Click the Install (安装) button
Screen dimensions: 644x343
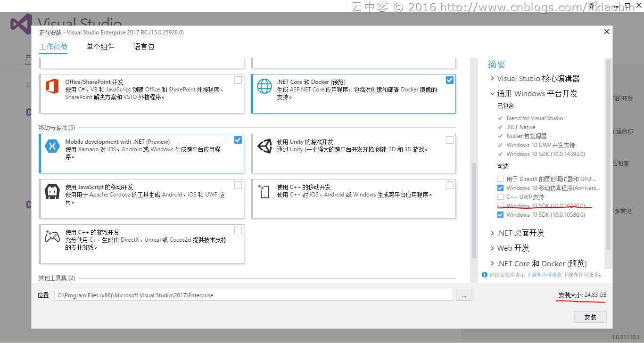(590, 317)
